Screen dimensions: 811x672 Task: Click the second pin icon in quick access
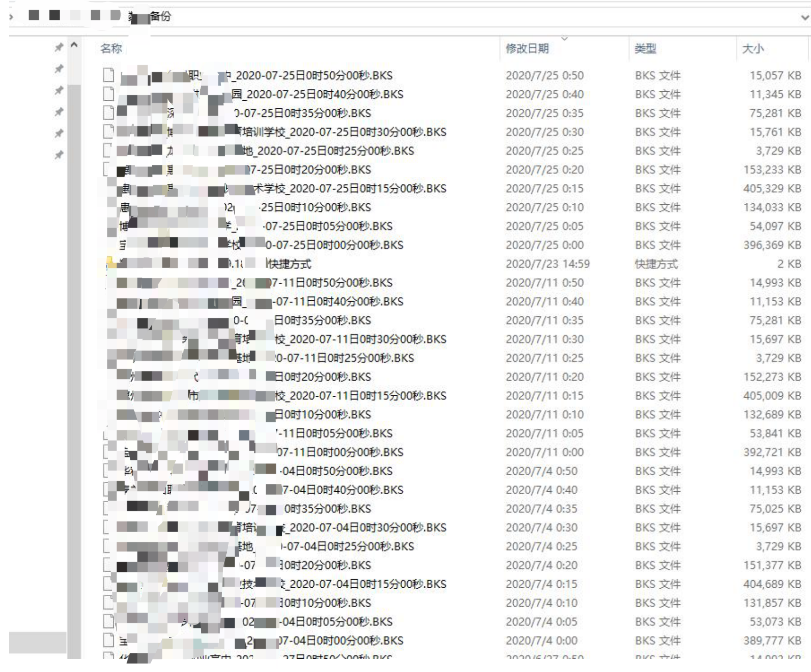[x=59, y=69]
